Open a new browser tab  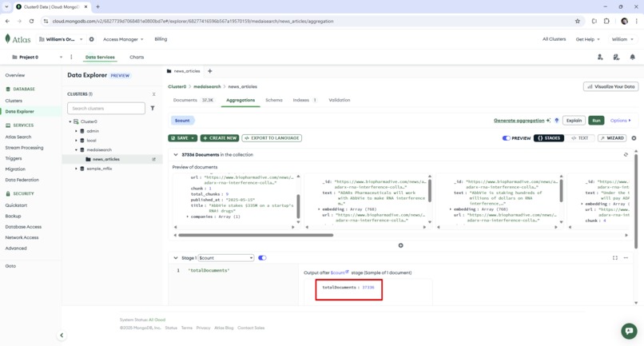(x=97, y=6)
